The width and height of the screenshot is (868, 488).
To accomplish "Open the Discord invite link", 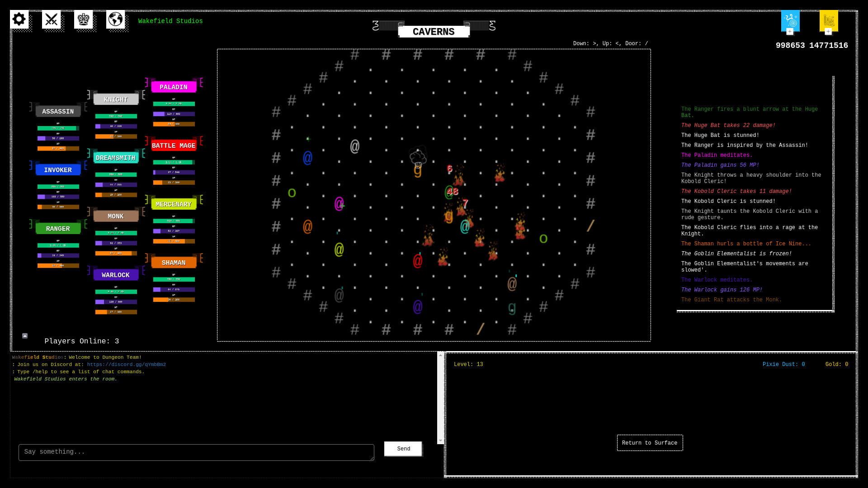I will 126,364.
